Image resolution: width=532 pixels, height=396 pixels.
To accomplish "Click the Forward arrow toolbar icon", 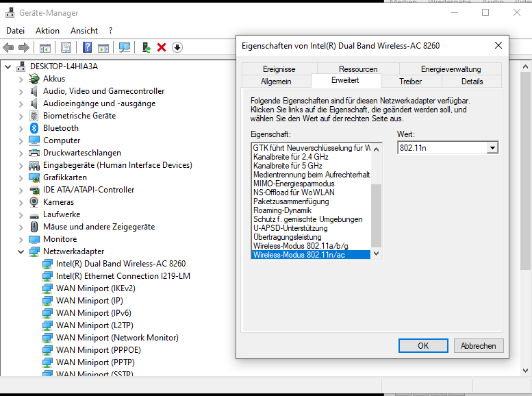I will 23,47.
